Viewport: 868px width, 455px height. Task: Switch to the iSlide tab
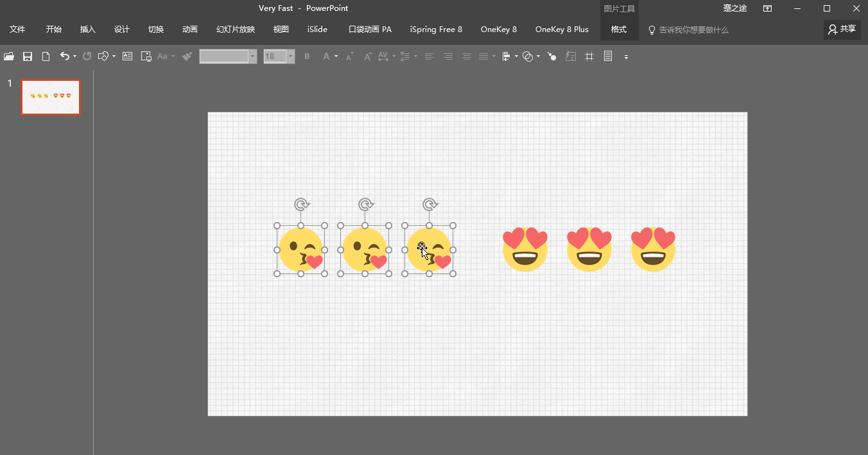point(317,30)
